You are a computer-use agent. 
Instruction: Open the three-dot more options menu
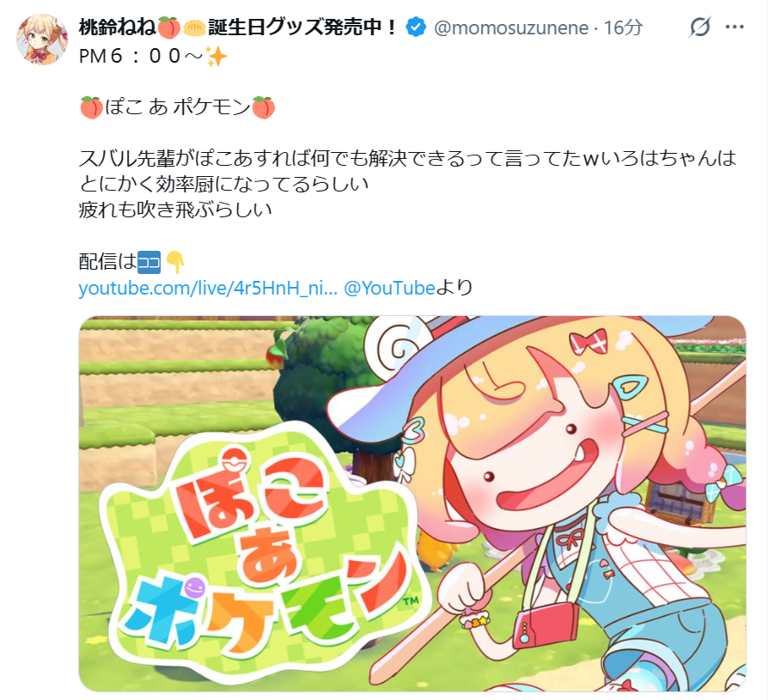coord(734,27)
